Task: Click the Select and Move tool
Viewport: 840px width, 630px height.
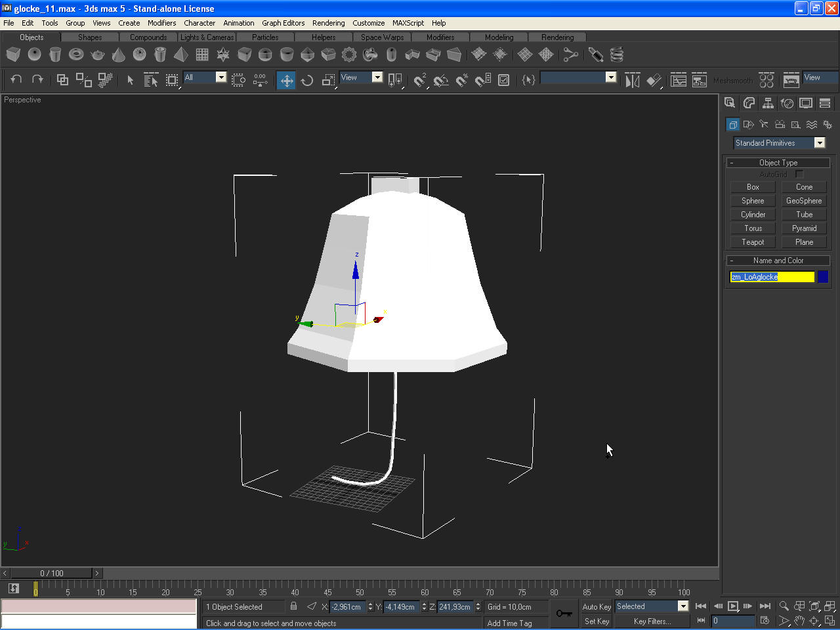Action: pos(286,81)
